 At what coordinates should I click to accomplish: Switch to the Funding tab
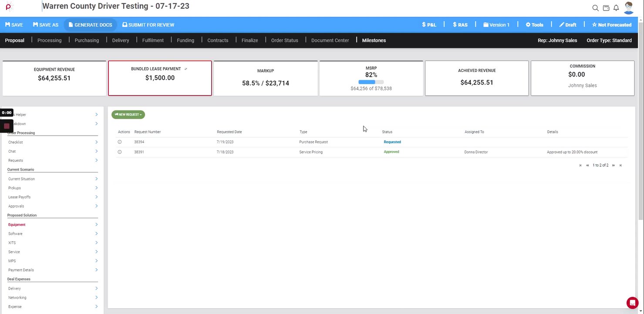click(x=185, y=40)
